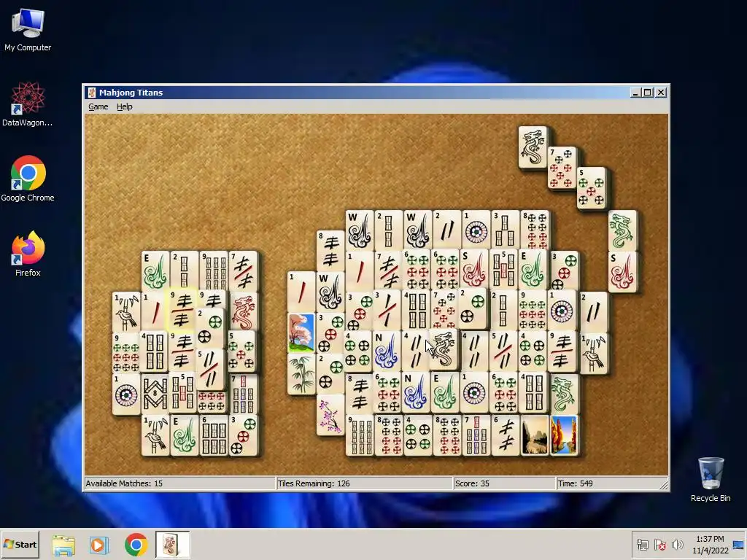Click the 'Time: 549' status text
747x560 pixels.
point(576,483)
